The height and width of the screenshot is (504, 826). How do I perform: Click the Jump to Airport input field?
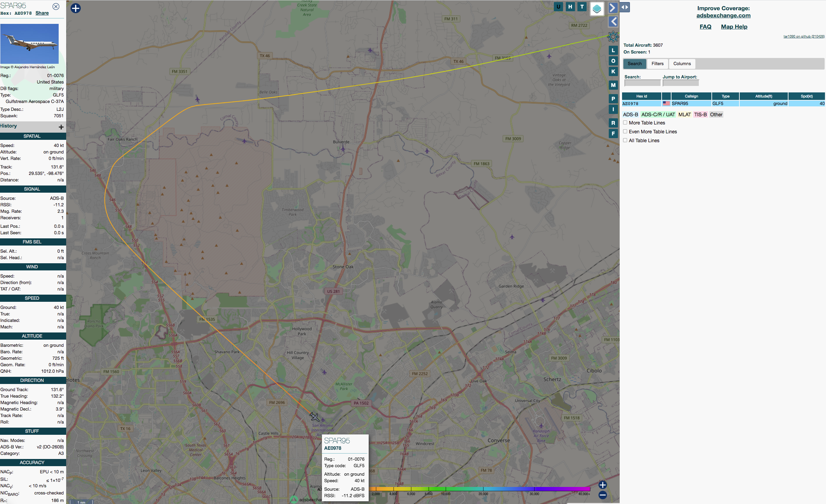point(681,83)
